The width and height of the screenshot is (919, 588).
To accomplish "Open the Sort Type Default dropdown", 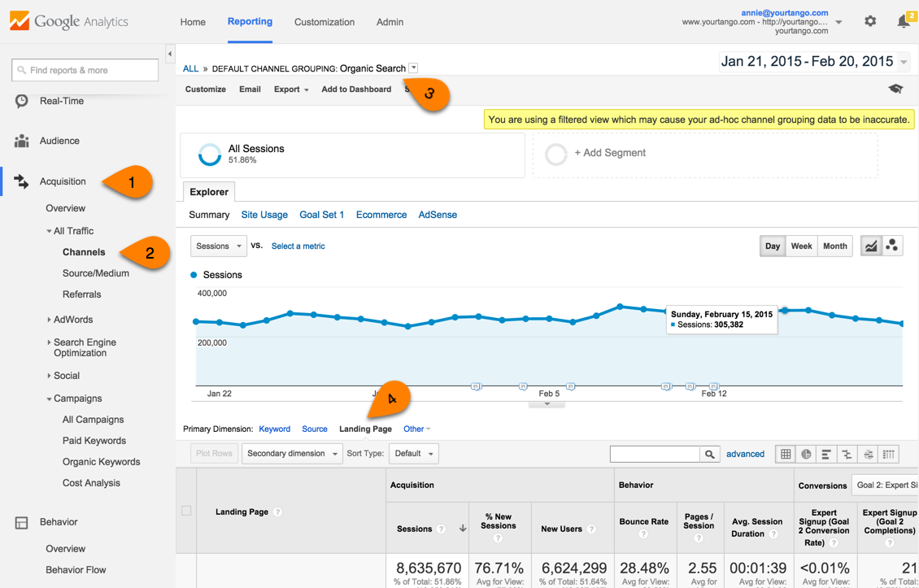I will (x=414, y=454).
